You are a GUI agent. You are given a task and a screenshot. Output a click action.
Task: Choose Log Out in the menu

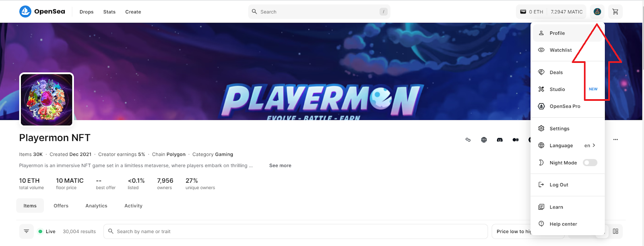tap(559, 185)
